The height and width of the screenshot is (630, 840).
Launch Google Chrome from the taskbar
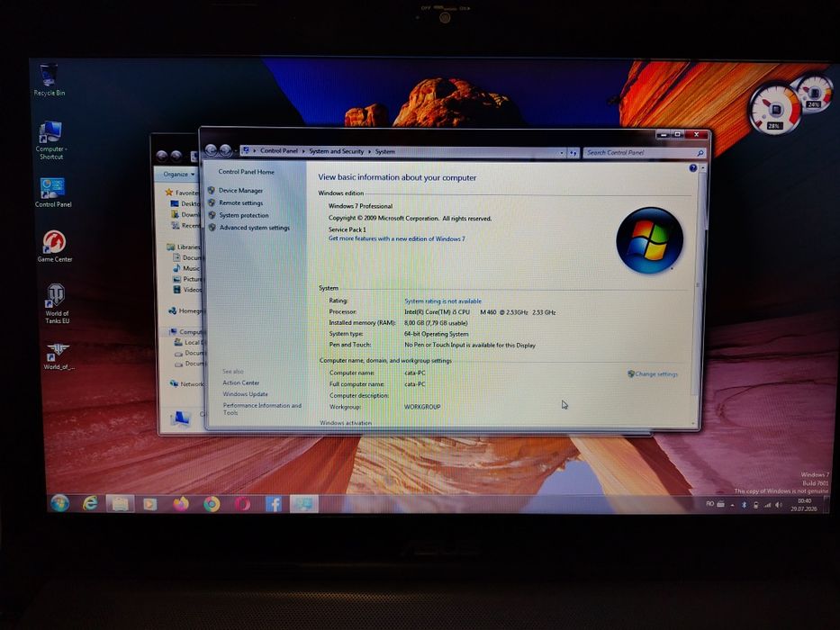point(212,504)
